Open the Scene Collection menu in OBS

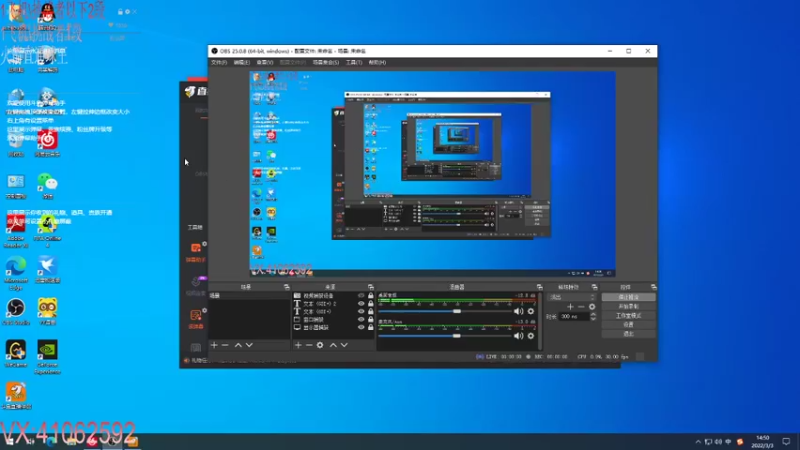pos(326,62)
